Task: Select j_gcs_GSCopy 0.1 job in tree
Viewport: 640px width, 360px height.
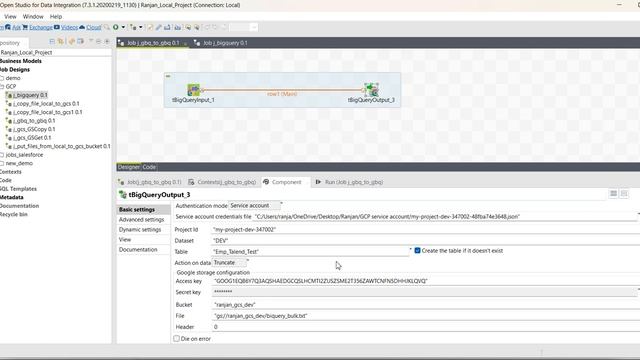Action: pos(34,129)
